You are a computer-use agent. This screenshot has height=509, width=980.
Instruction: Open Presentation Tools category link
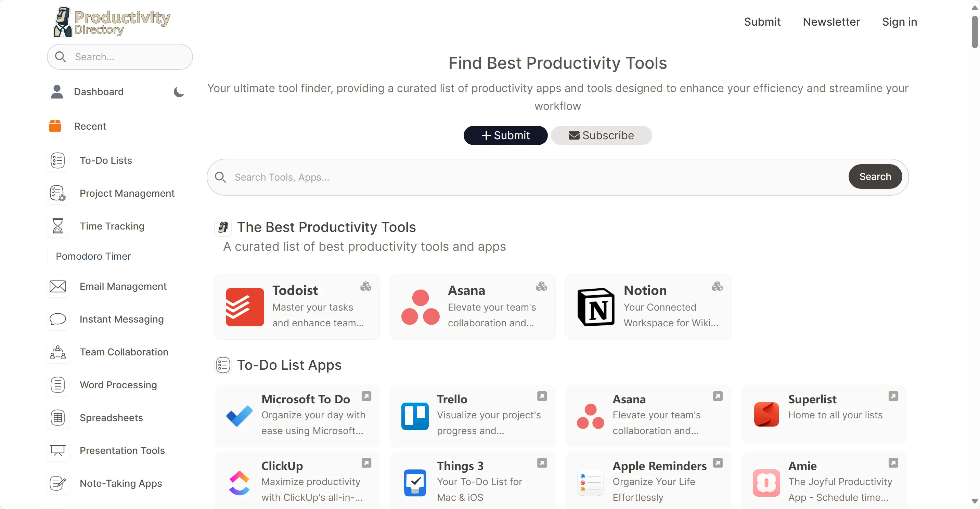tap(122, 451)
